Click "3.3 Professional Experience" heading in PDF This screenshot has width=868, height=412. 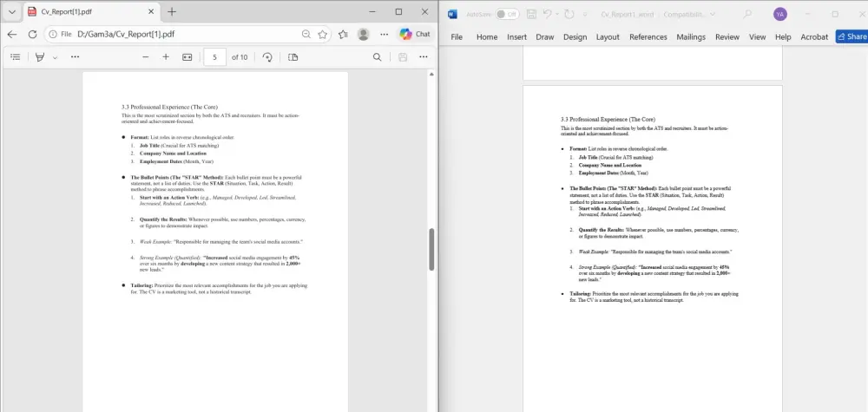pos(169,107)
